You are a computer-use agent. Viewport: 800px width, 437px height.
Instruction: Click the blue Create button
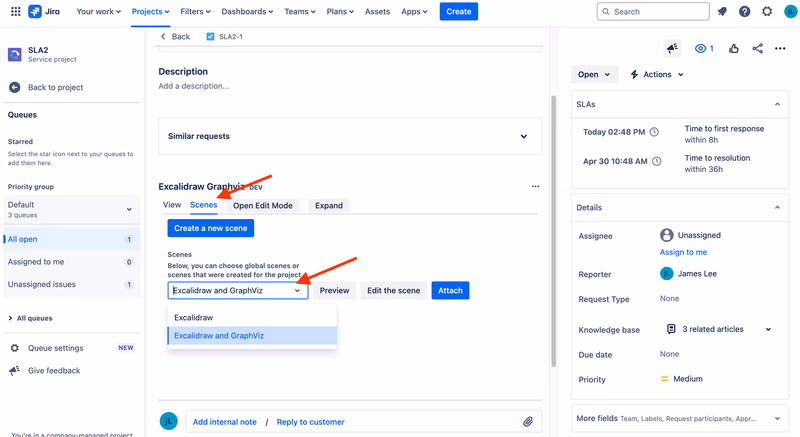(x=459, y=11)
